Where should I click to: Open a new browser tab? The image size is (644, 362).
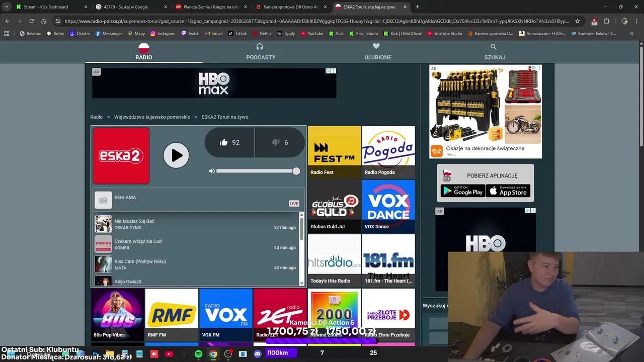[417, 7]
